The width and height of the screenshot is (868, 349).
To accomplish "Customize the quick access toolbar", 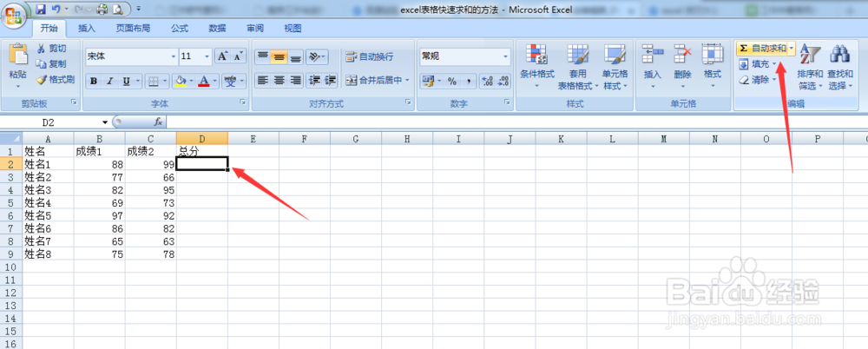I will [x=138, y=9].
